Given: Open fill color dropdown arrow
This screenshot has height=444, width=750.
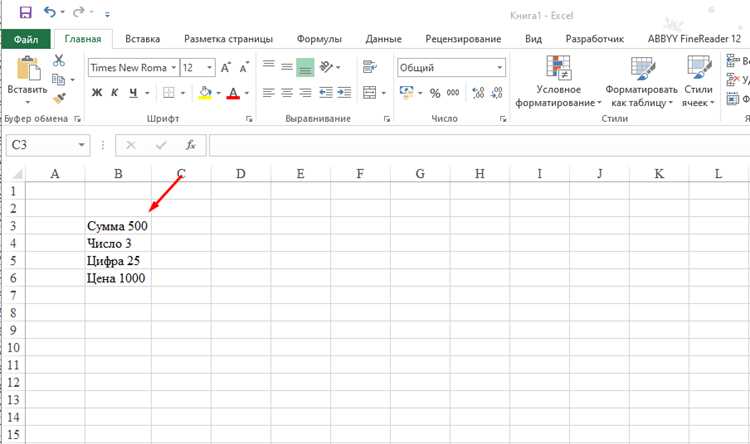Looking at the screenshot, I should point(219,93).
